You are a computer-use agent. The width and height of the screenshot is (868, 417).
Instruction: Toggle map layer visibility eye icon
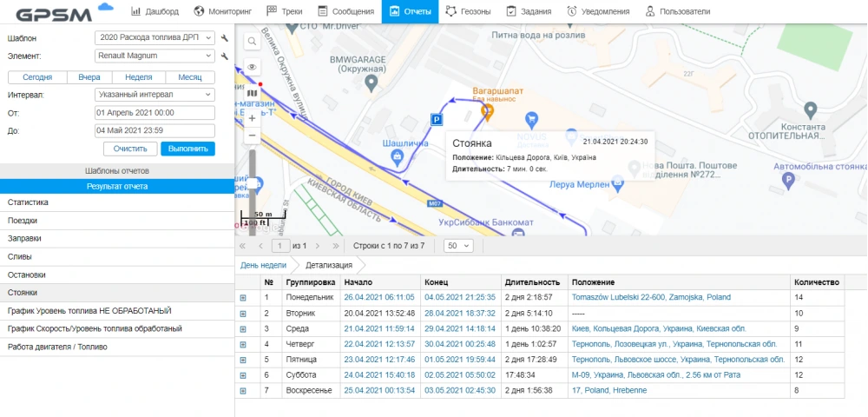(x=252, y=66)
